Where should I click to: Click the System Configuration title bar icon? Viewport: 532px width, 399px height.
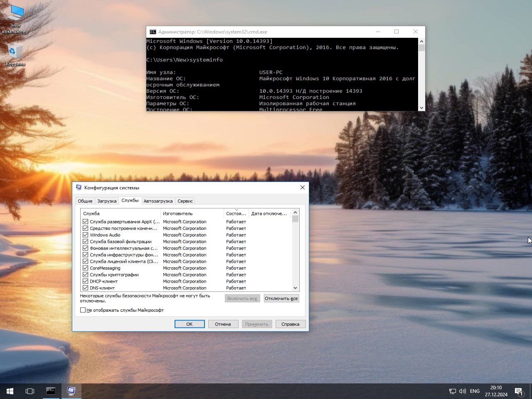pyautogui.click(x=79, y=187)
